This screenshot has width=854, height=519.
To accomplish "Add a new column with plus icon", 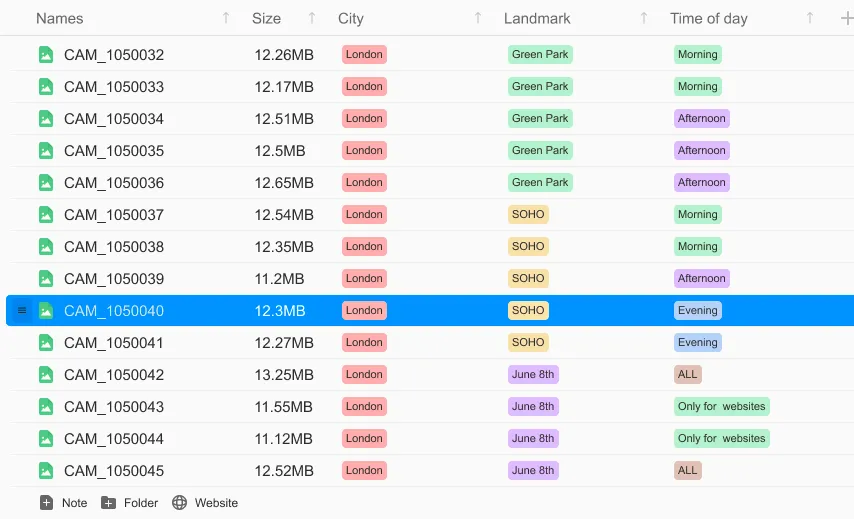I will click(x=846, y=18).
